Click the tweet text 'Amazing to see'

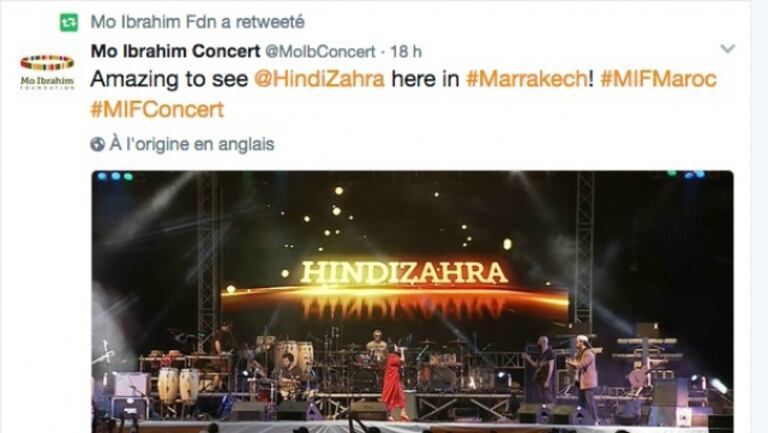point(169,79)
